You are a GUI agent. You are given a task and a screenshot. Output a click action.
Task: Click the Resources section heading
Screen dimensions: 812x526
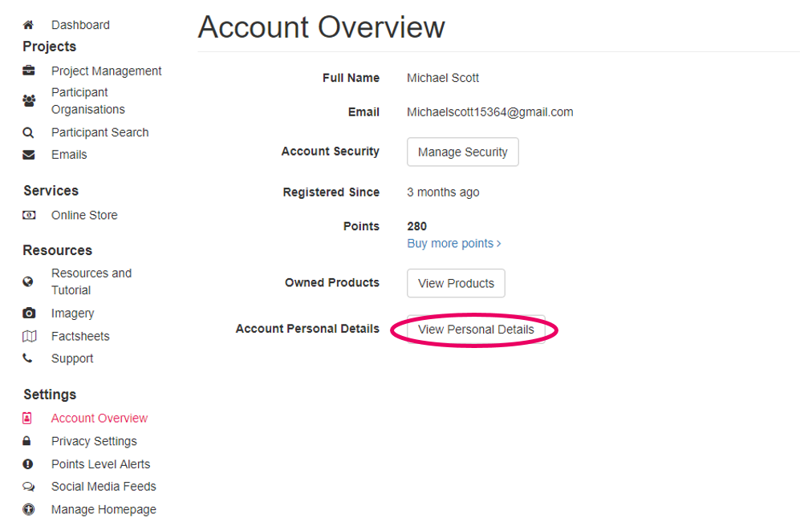(x=58, y=250)
